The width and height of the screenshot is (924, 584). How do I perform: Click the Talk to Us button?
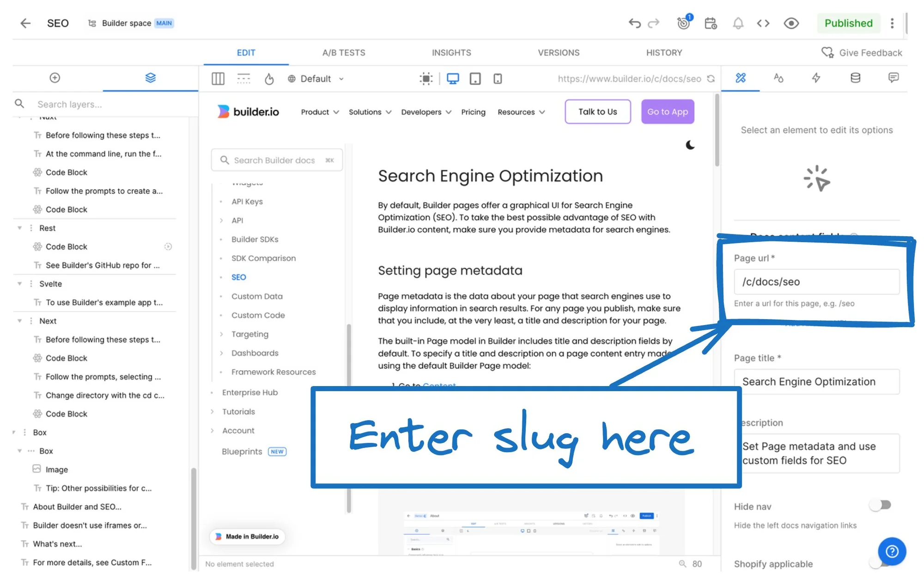(597, 111)
